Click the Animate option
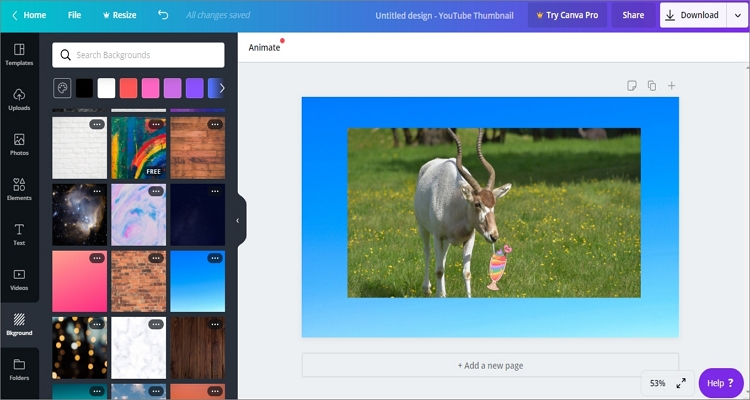The height and width of the screenshot is (400, 750). (x=265, y=47)
